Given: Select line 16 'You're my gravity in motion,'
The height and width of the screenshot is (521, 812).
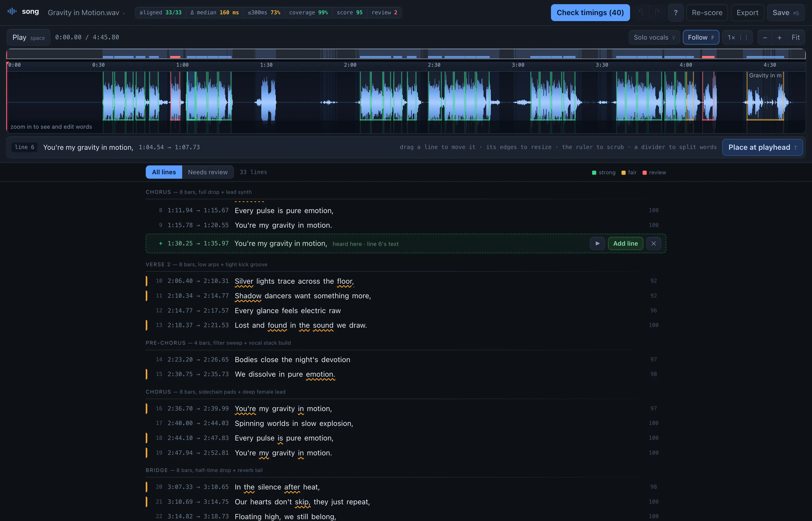Looking at the screenshot, I should point(405,409).
